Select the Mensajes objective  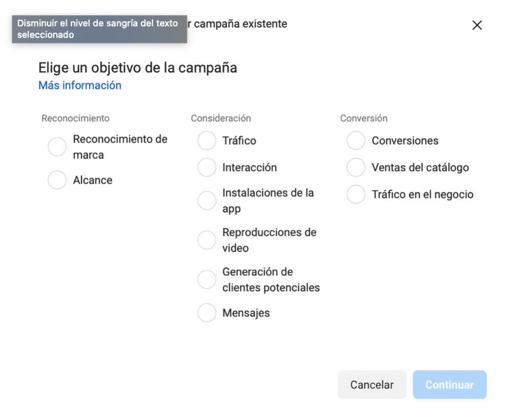(207, 313)
